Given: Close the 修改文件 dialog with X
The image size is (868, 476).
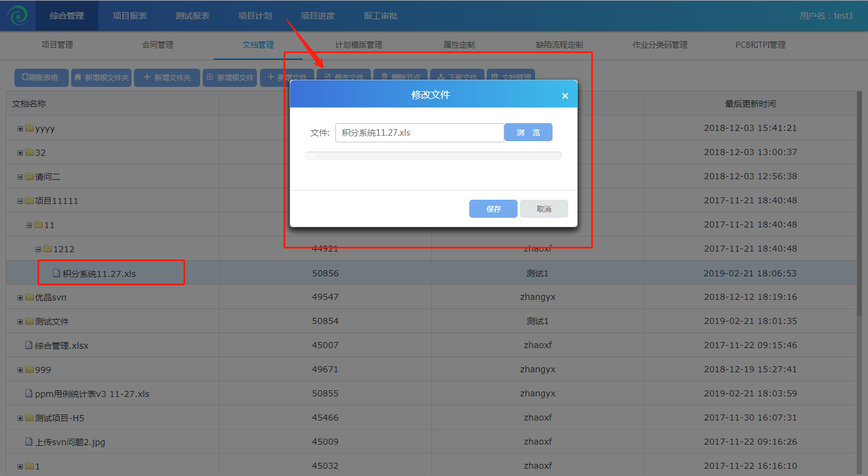Looking at the screenshot, I should pos(565,96).
